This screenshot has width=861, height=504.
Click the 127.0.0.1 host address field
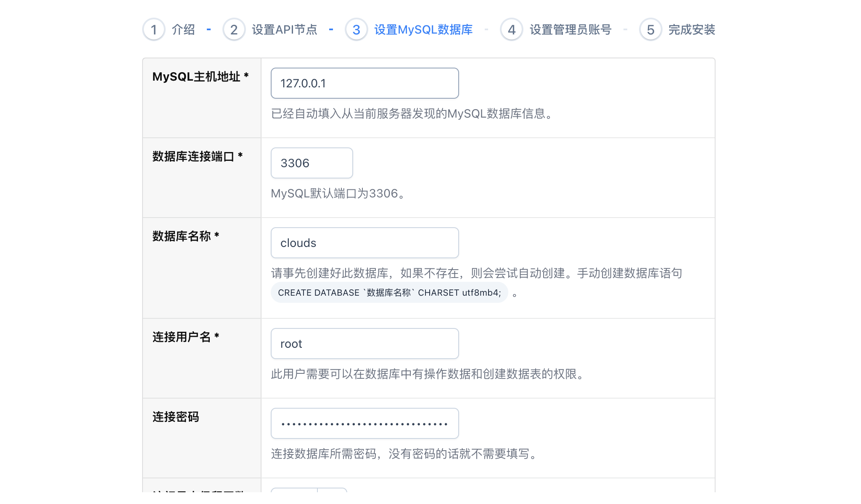(364, 83)
